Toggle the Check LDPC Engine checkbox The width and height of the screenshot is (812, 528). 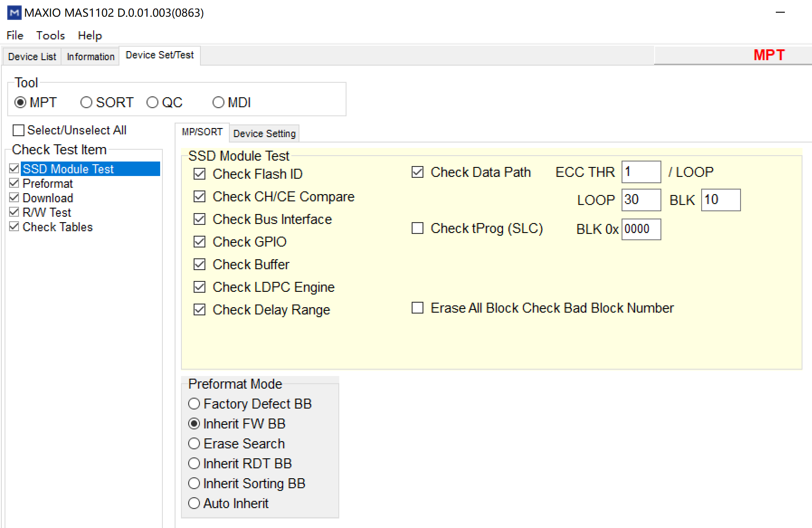tap(199, 287)
